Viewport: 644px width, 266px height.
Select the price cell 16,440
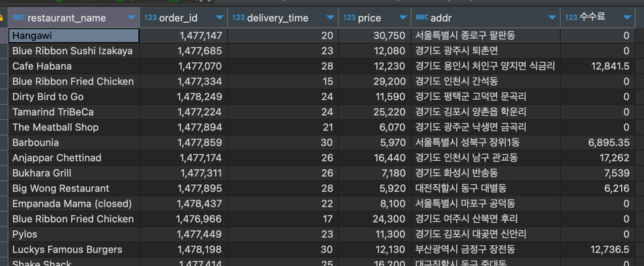(x=375, y=158)
